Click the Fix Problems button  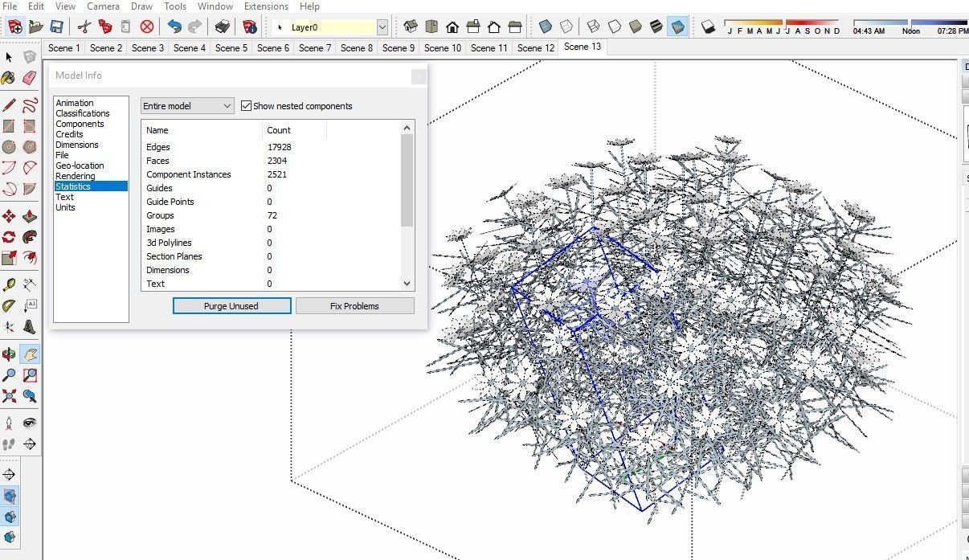pyautogui.click(x=354, y=306)
